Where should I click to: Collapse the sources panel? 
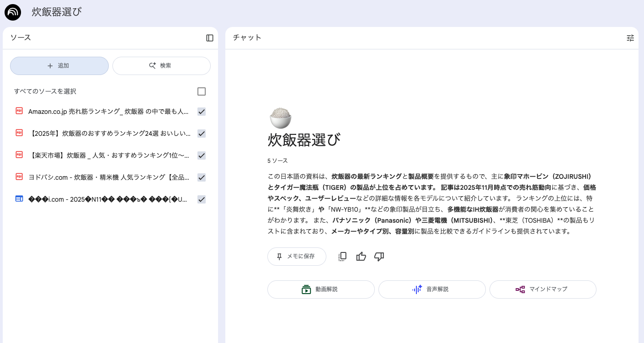(x=210, y=38)
